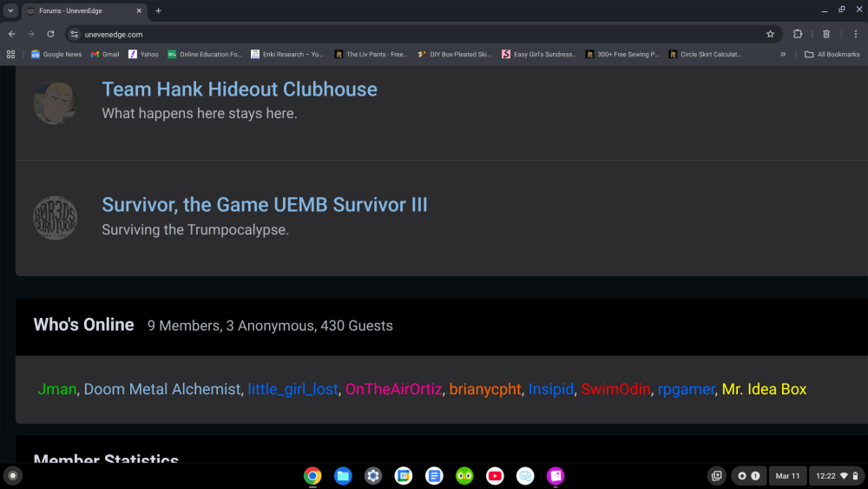Open the Gmail bookmark
Screen dimensions: 868x489
tap(105, 54)
